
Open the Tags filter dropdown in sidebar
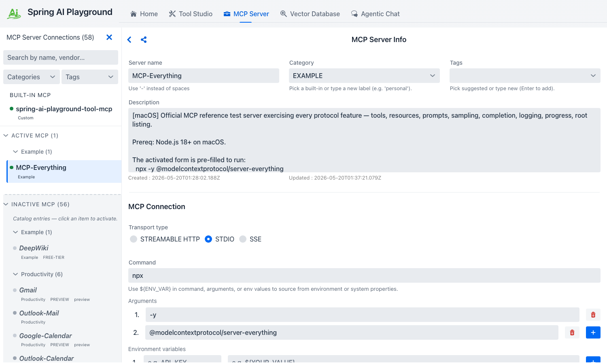pyautogui.click(x=90, y=77)
